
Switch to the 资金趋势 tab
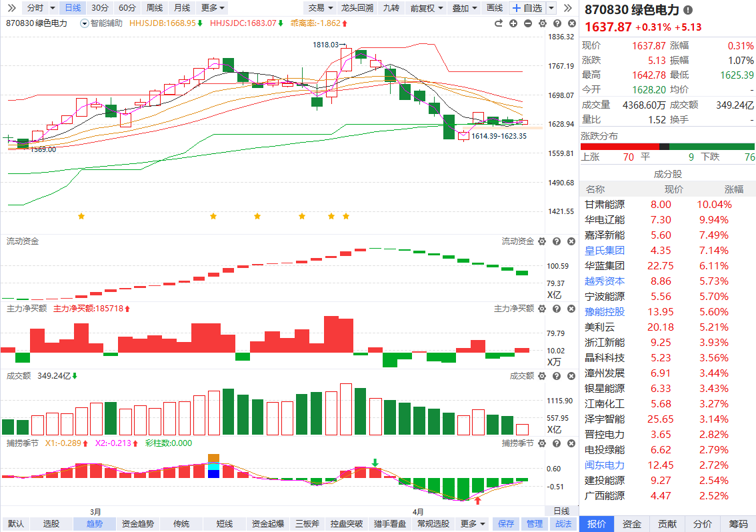pyautogui.click(x=138, y=524)
